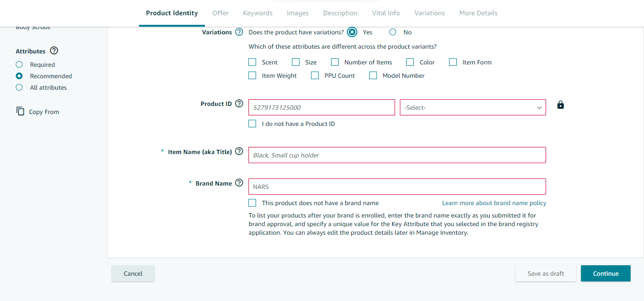Tick I do not have a Product ID
Viewport: 644px width, 301px height.
click(252, 124)
